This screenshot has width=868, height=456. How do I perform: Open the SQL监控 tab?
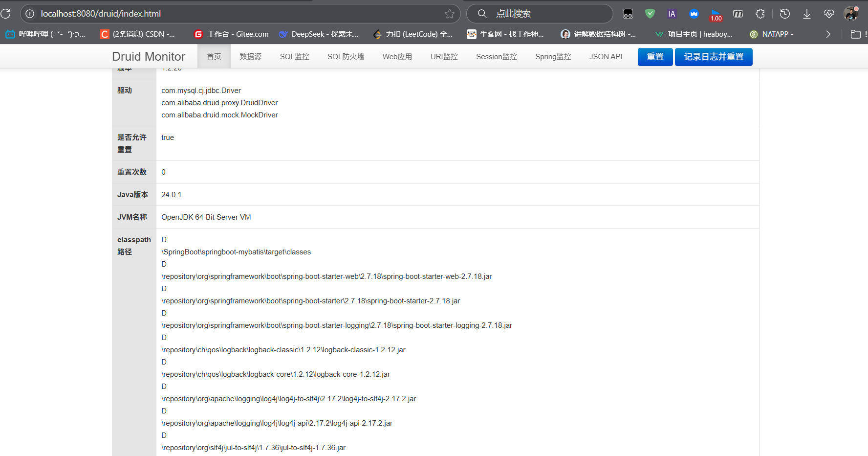point(295,57)
